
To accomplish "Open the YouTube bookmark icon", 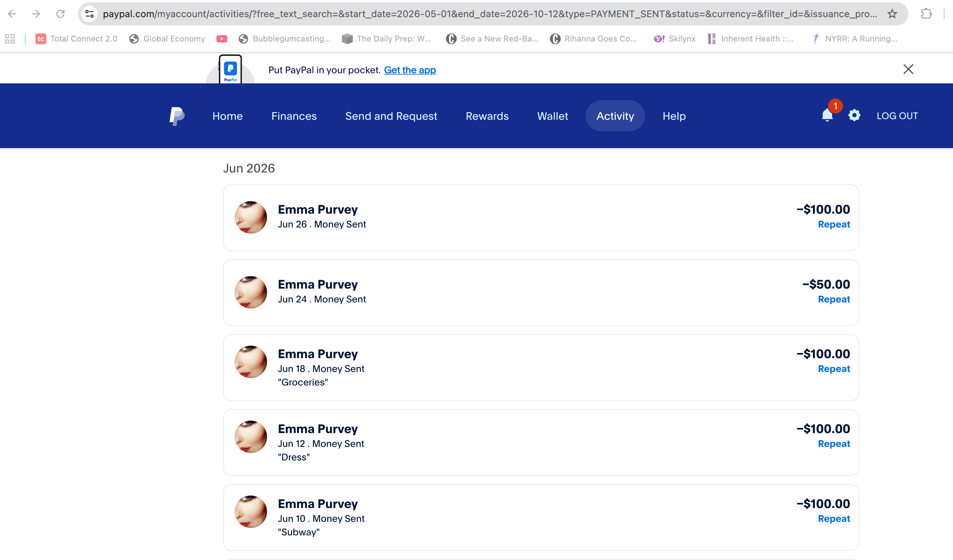I will [x=221, y=38].
